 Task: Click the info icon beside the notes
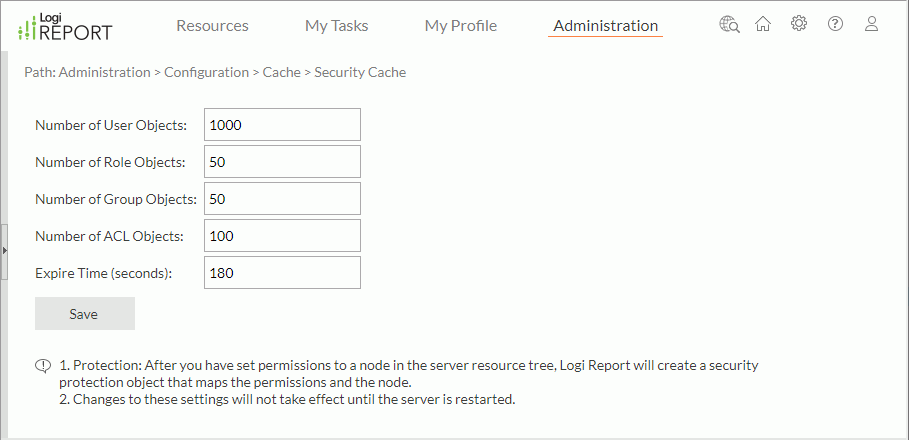(42, 366)
